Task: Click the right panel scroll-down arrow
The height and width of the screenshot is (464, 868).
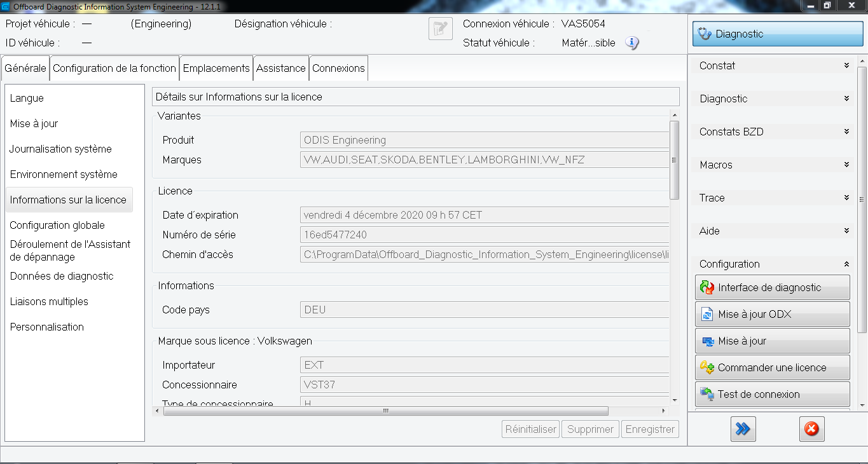Action: tap(862, 405)
